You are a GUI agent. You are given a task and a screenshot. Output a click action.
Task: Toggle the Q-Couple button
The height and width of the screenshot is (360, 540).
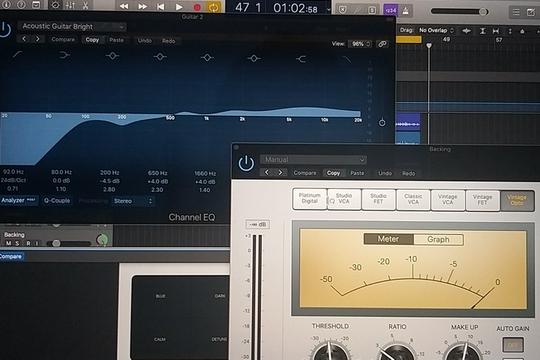[x=57, y=200]
